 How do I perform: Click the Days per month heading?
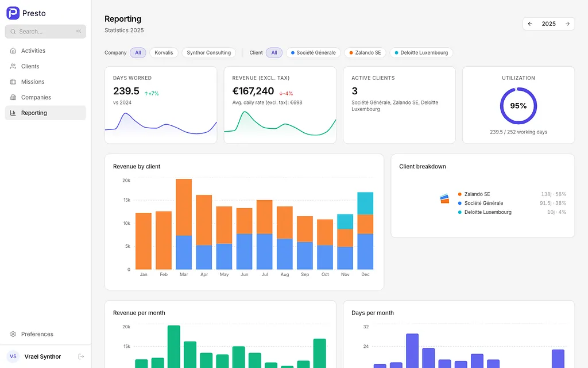pos(372,313)
